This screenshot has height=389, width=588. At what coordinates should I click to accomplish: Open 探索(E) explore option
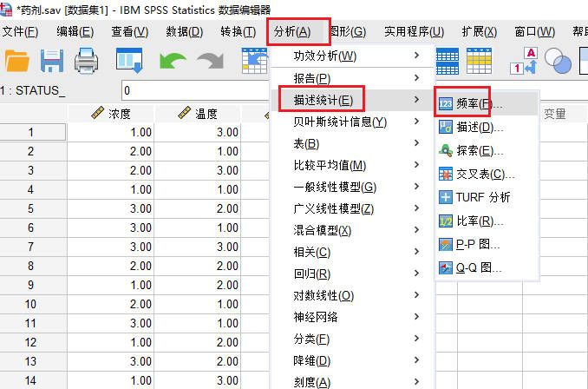pyautogui.click(x=479, y=151)
